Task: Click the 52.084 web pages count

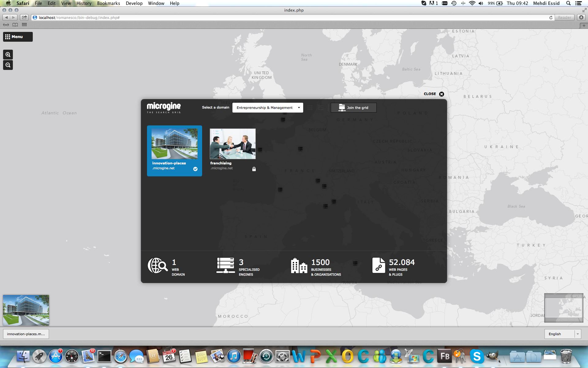Action: [x=402, y=262]
